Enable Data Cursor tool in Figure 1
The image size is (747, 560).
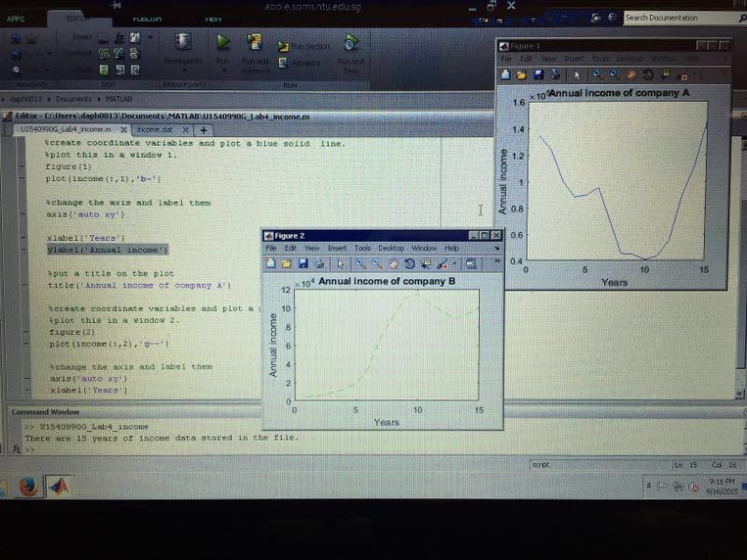pos(665,75)
